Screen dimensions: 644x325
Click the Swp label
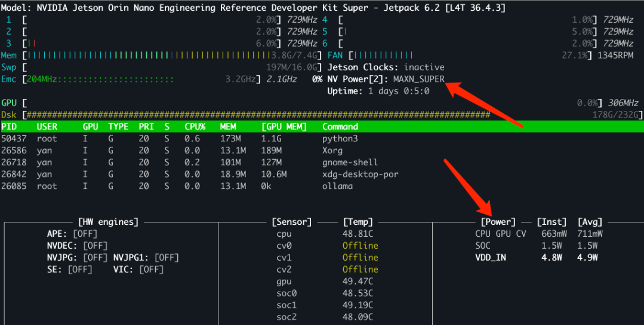[x=8, y=67]
